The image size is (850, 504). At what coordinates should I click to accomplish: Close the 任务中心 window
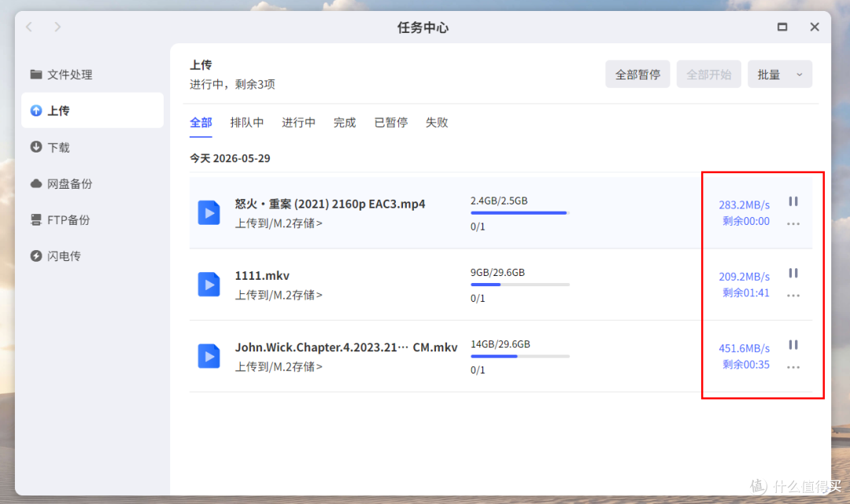coord(815,27)
